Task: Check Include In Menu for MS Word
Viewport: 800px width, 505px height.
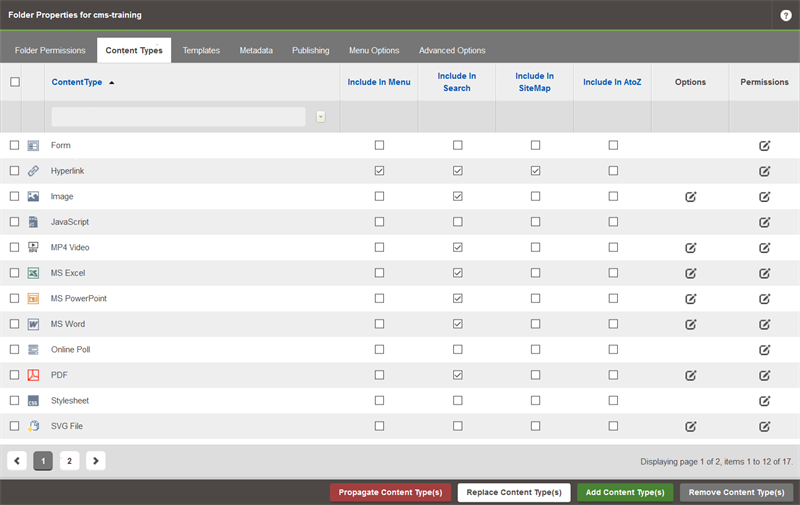Action: point(379,324)
